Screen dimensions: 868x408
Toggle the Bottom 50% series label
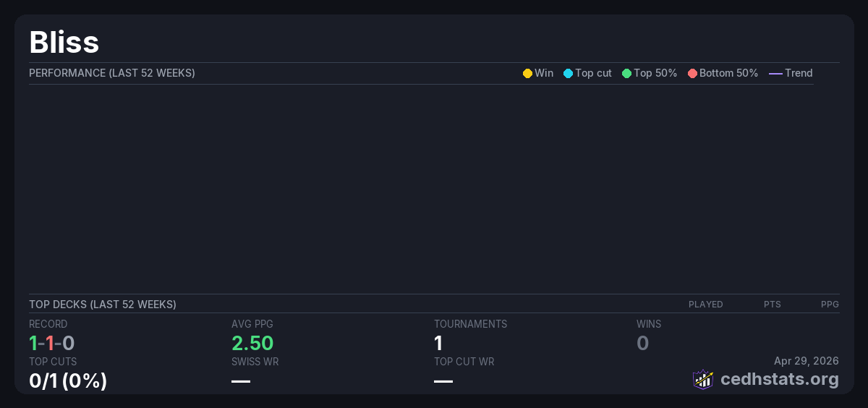pyautogui.click(x=728, y=73)
